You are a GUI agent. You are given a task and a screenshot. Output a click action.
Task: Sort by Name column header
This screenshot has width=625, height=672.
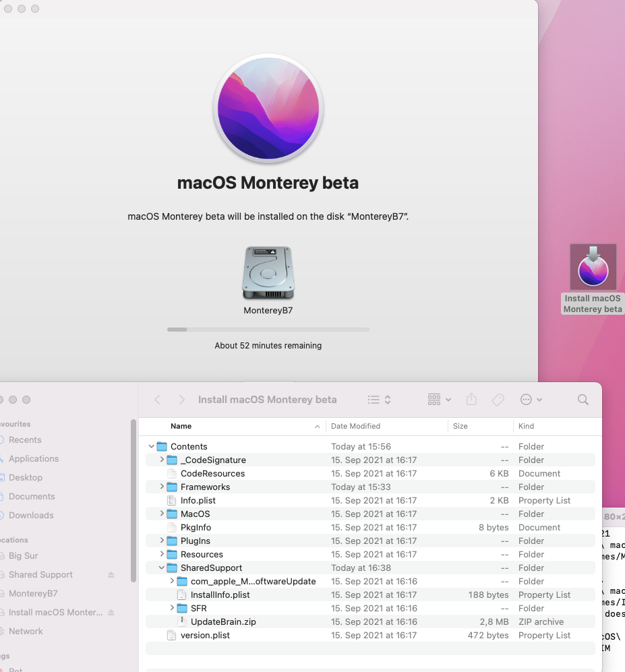(x=181, y=426)
